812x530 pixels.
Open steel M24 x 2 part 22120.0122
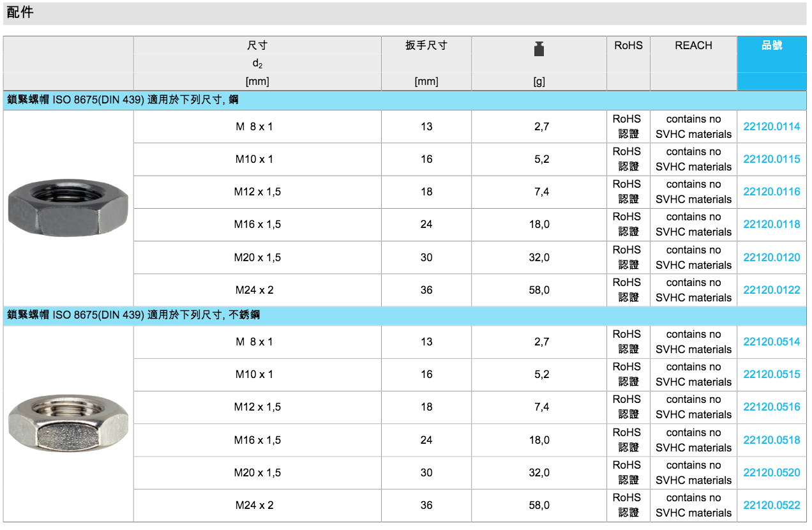click(x=771, y=290)
